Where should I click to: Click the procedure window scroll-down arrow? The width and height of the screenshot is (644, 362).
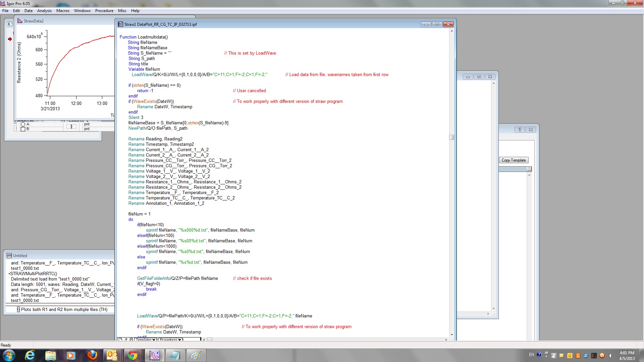coord(452,335)
